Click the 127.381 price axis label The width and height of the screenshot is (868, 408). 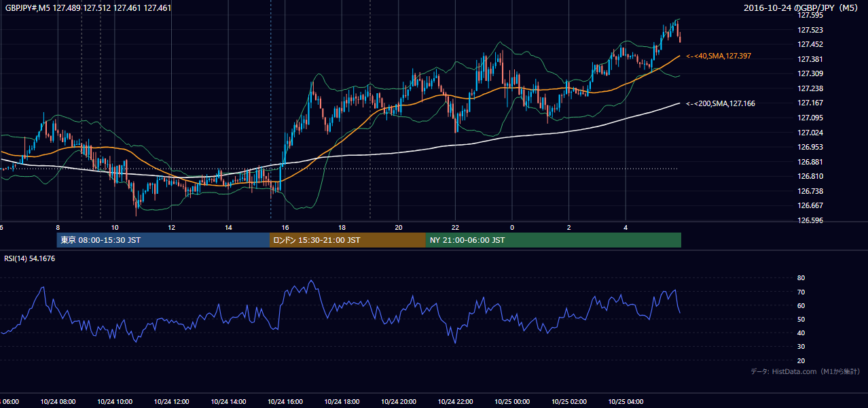(x=810, y=59)
